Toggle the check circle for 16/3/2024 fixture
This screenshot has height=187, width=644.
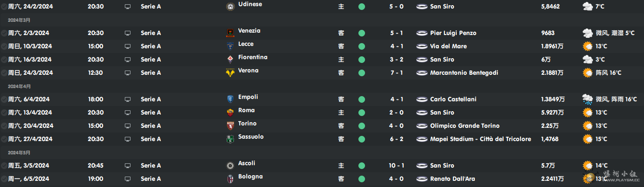[x=4, y=60]
